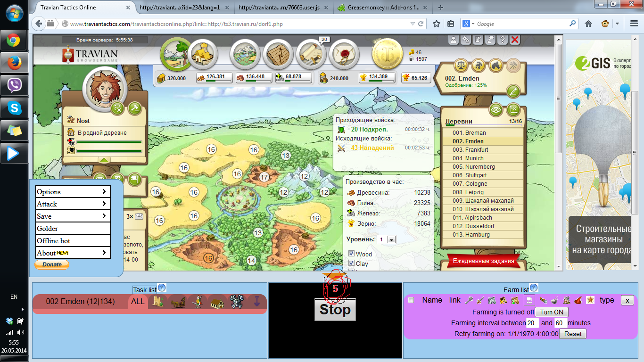Expand the About submenu
Viewport: 644px width, 362px height.
coord(73,253)
